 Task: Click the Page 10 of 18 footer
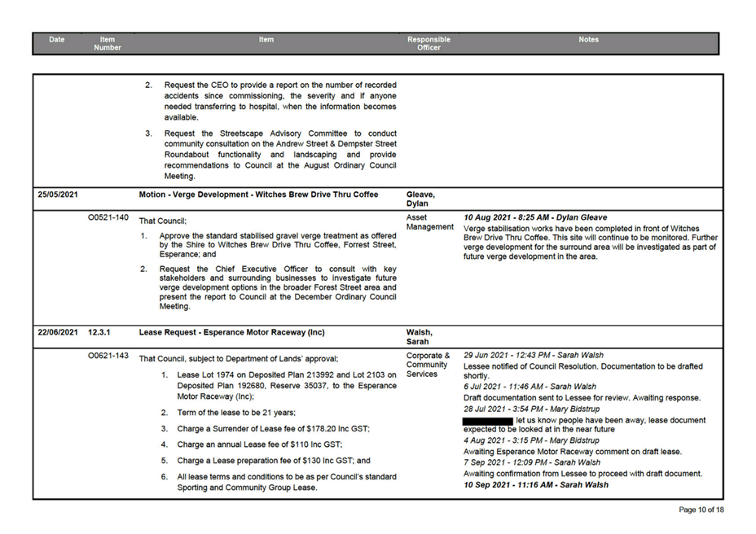(701, 510)
